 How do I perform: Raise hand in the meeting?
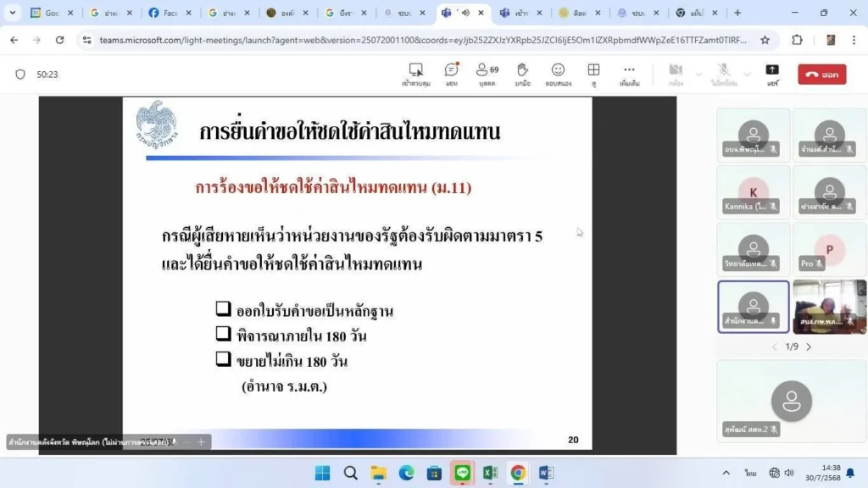tap(522, 75)
